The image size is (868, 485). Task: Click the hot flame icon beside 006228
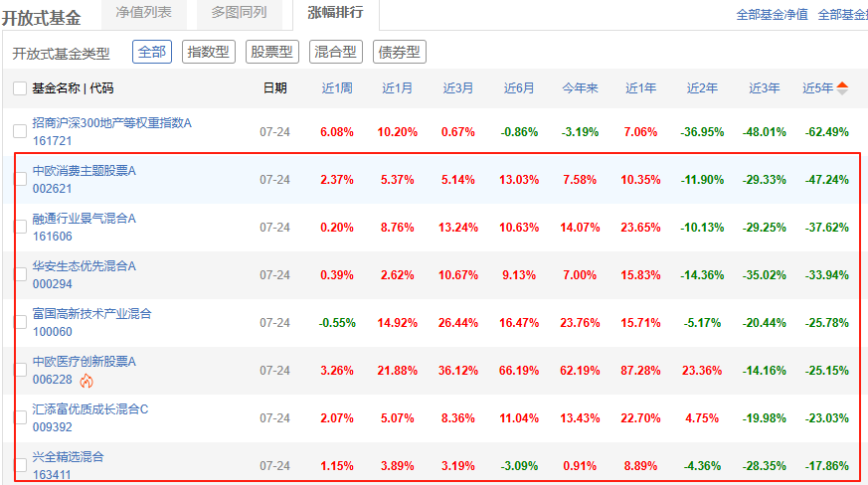coord(87,381)
